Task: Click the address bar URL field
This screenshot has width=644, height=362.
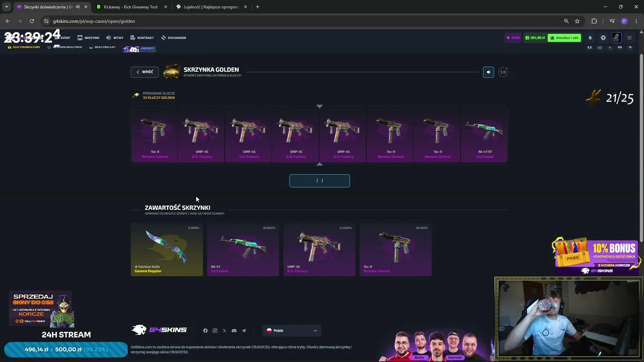Action: click(x=302, y=21)
